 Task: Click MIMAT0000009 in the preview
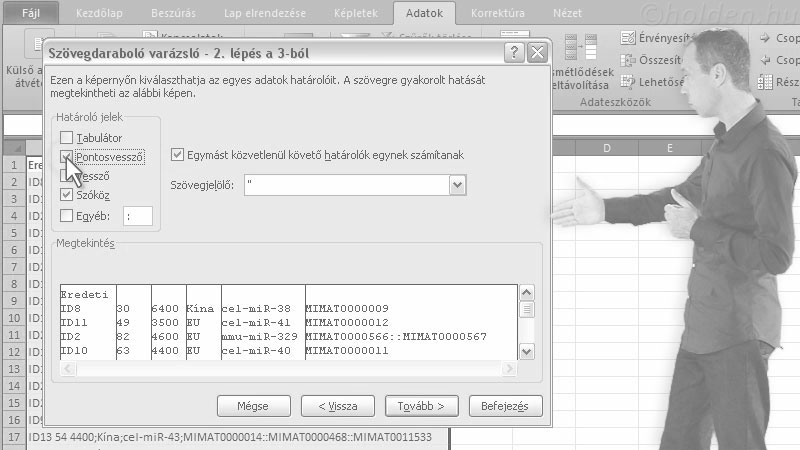click(x=347, y=309)
